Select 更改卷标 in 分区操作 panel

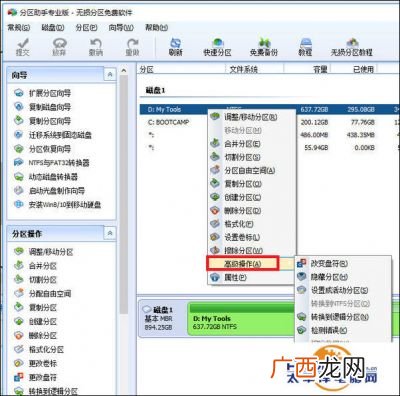pyautogui.click(x=35, y=364)
